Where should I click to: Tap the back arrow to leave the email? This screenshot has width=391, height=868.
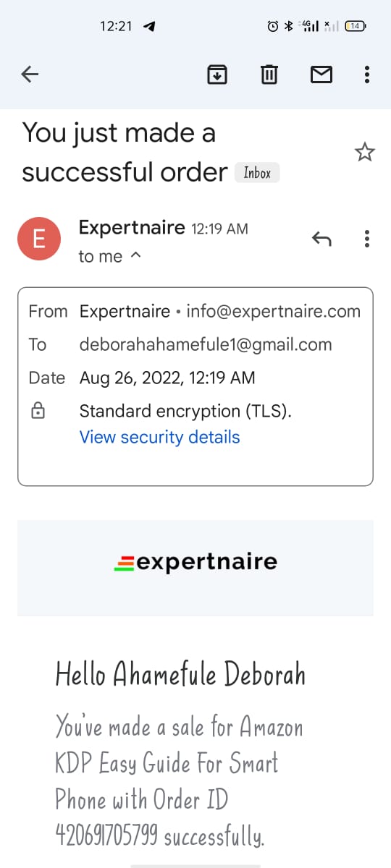pyautogui.click(x=30, y=74)
